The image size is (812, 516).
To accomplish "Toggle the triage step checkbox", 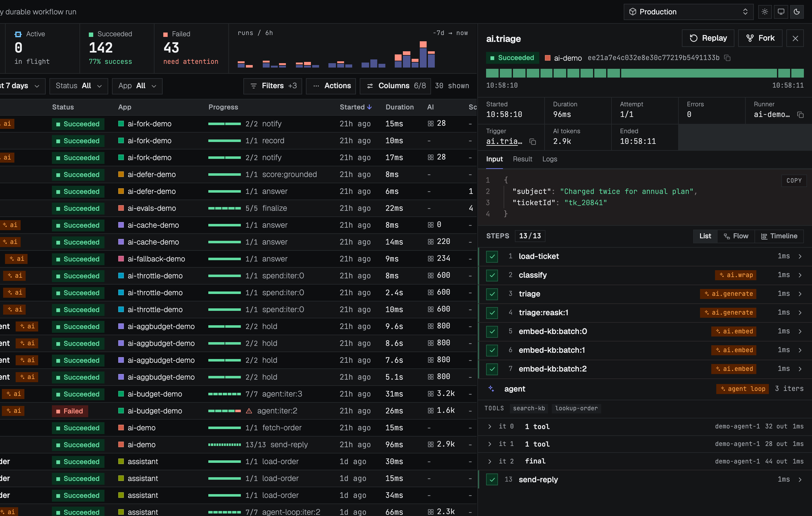I will pyautogui.click(x=492, y=294).
